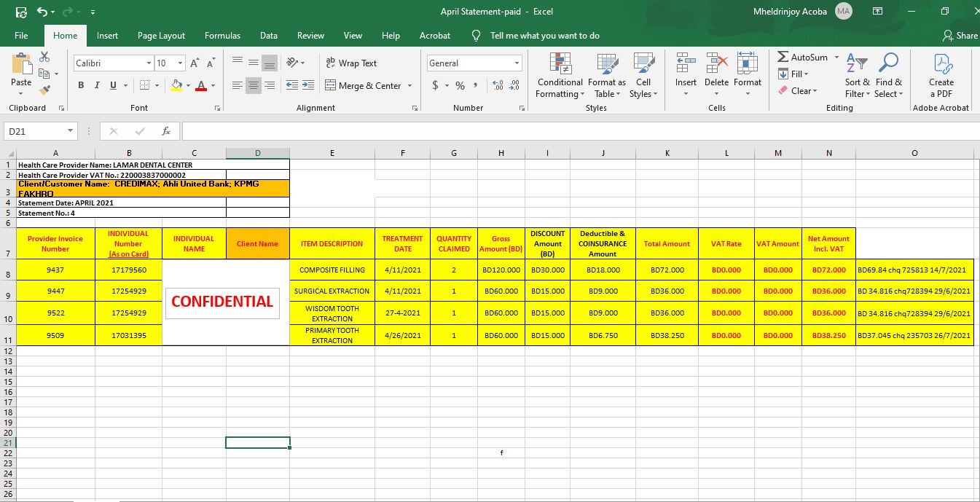Click the formula bar input

[x=579, y=131]
